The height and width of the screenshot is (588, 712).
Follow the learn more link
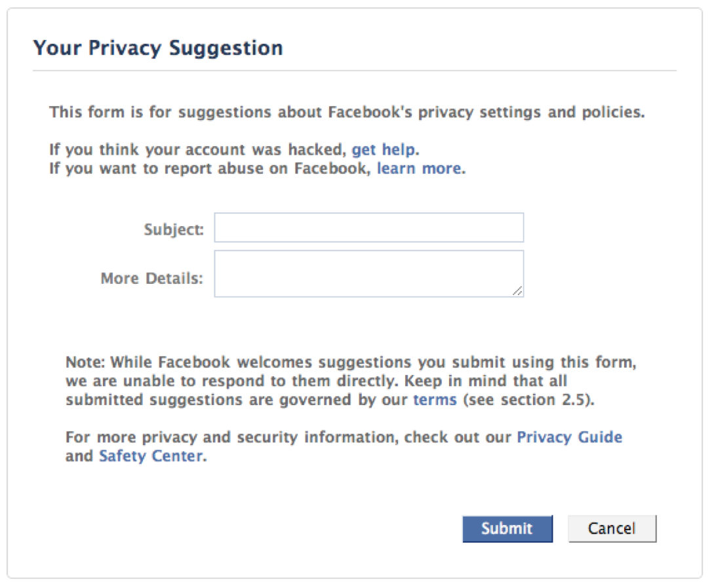(x=419, y=168)
